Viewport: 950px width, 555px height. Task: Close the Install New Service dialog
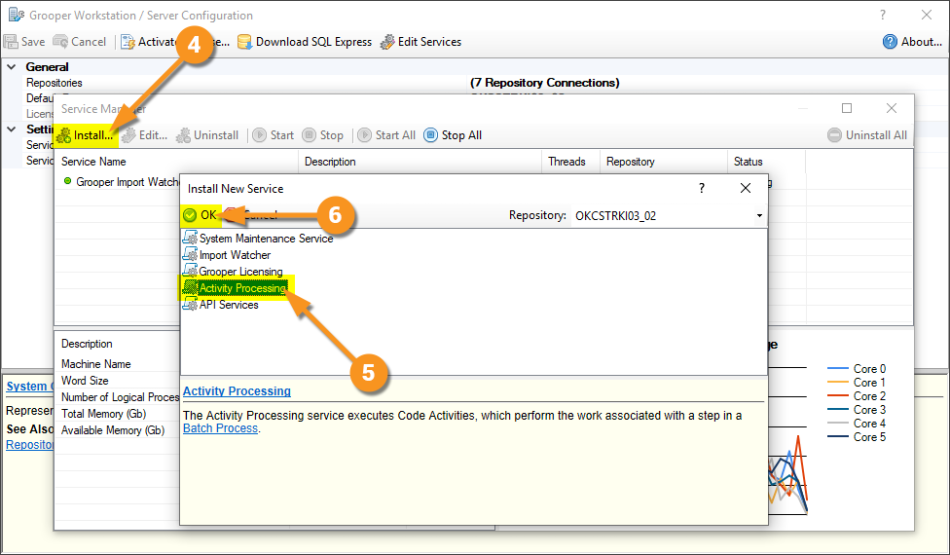745,188
